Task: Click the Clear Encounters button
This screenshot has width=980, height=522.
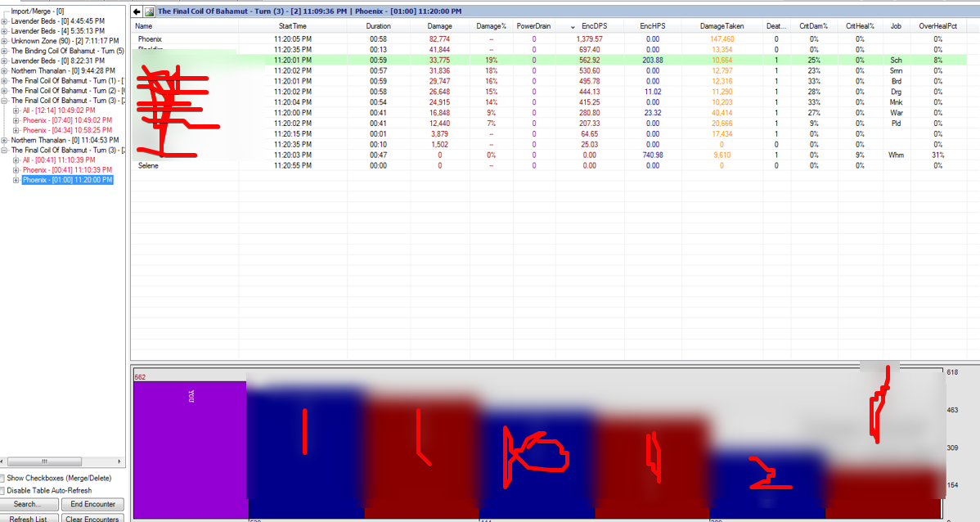Action: pyautogui.click(x=92, y=518)
